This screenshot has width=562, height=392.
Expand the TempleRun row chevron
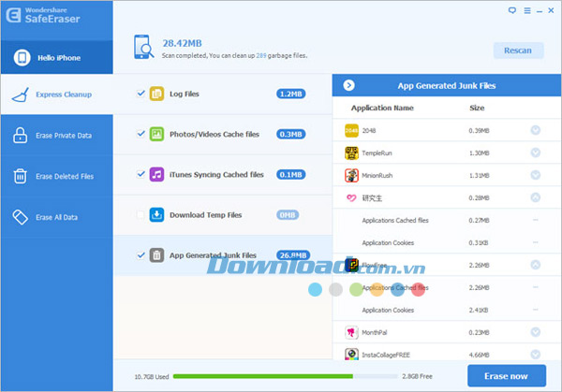click(x=535, y=152)
